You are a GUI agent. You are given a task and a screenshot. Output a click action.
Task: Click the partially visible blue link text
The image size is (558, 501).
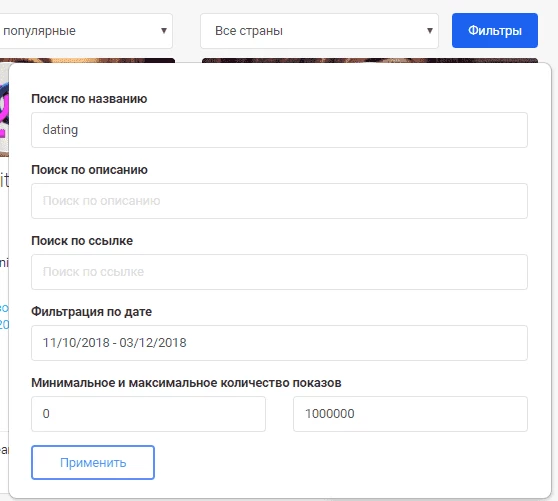pos(4,316)
